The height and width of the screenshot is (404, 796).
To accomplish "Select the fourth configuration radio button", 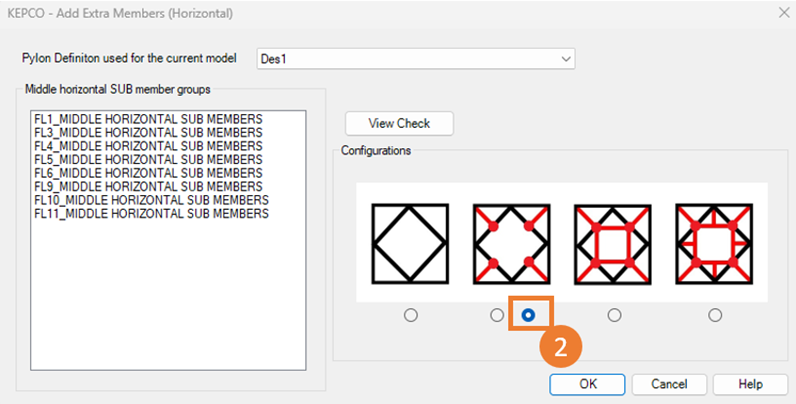I will [714, 315].
